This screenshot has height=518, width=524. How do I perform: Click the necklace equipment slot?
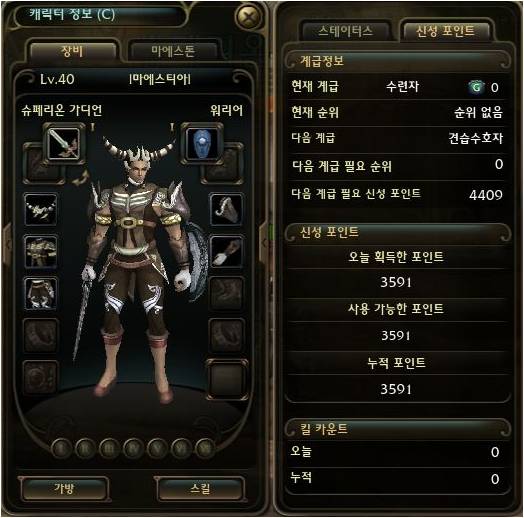pos(41,210)
